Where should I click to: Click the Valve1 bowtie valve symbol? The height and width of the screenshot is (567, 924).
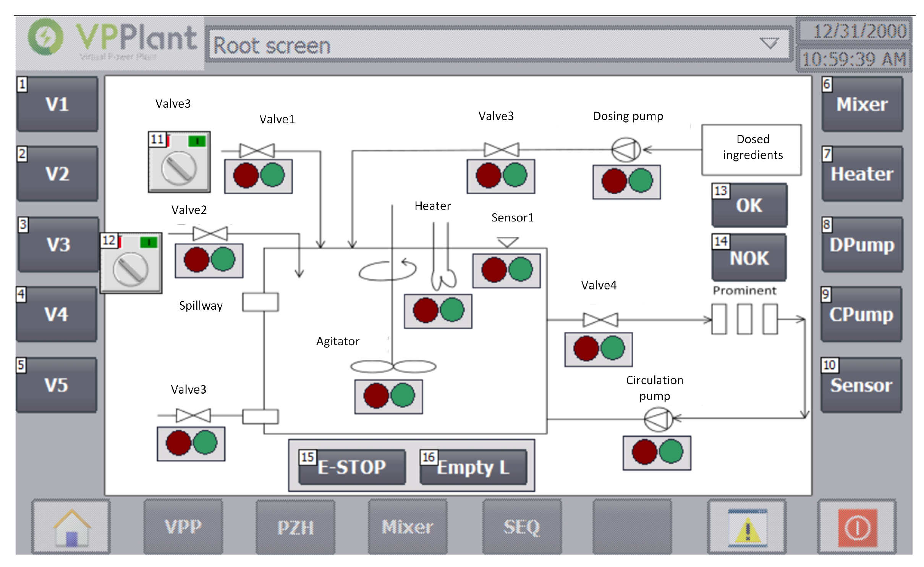click(x=257, y=150)
